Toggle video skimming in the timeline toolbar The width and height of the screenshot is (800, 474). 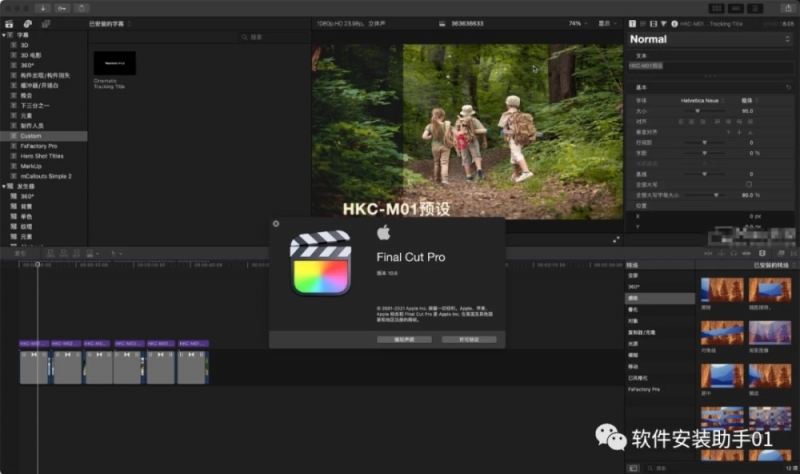[x=708, y=253]
